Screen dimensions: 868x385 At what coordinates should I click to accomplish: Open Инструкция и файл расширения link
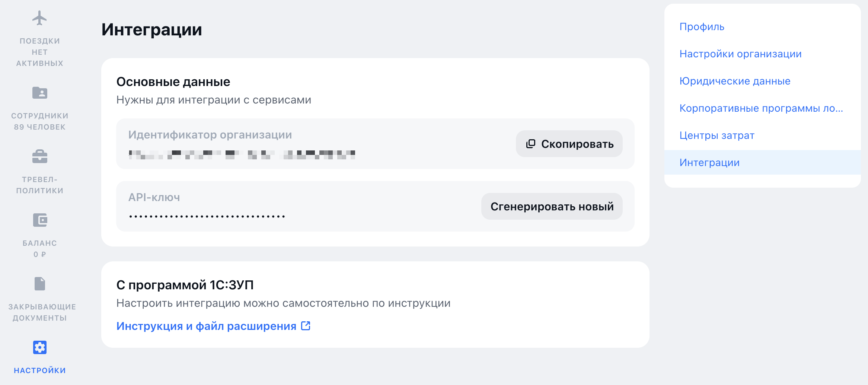pos(206,326)
